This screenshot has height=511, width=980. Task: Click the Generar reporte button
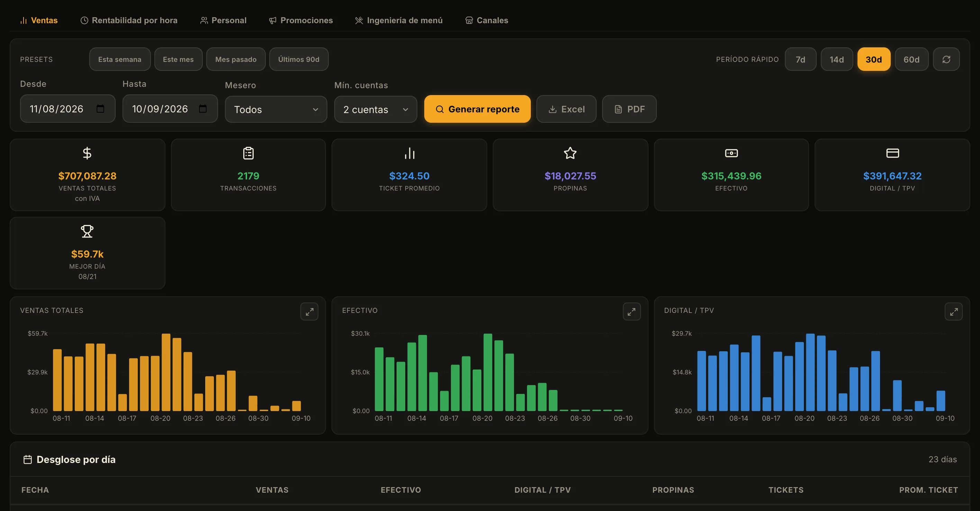point(477,109)
